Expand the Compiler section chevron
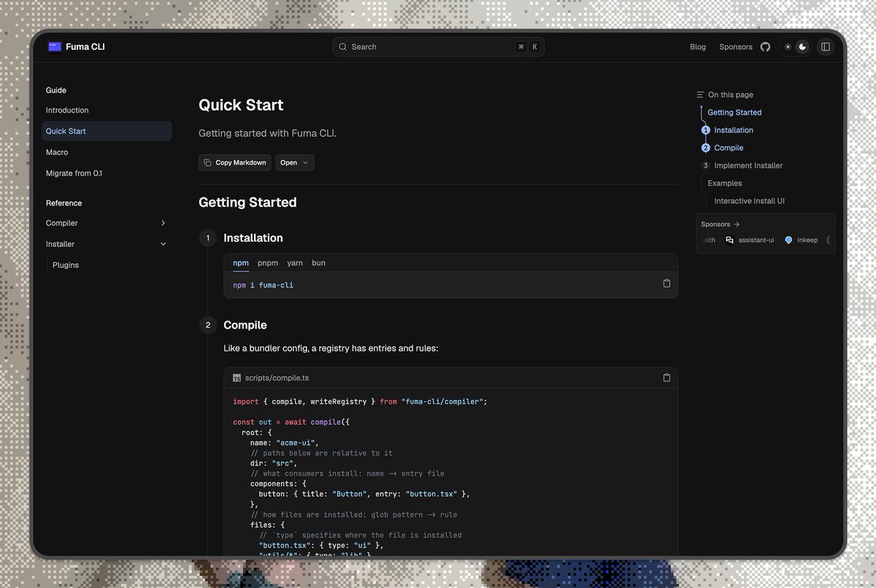The image size is (876, 588). [163, 223]
